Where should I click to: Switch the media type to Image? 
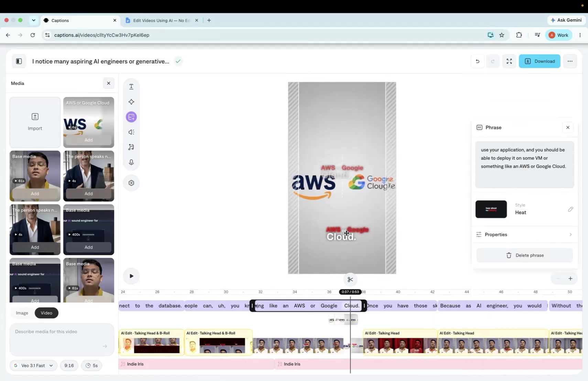[22, 313]
